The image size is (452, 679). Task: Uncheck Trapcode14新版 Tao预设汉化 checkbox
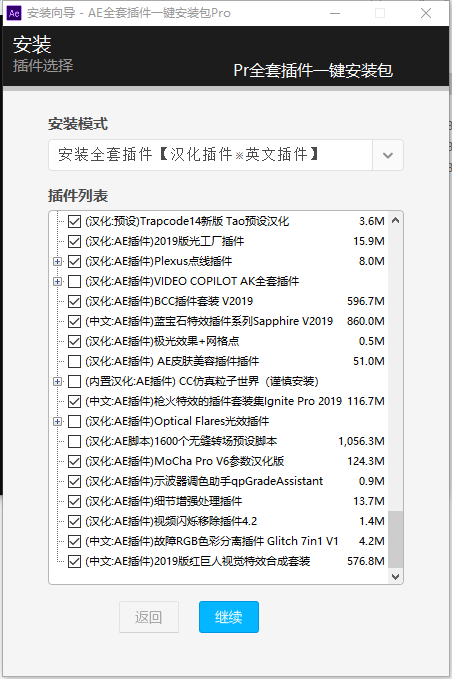(x=74, y=221)
